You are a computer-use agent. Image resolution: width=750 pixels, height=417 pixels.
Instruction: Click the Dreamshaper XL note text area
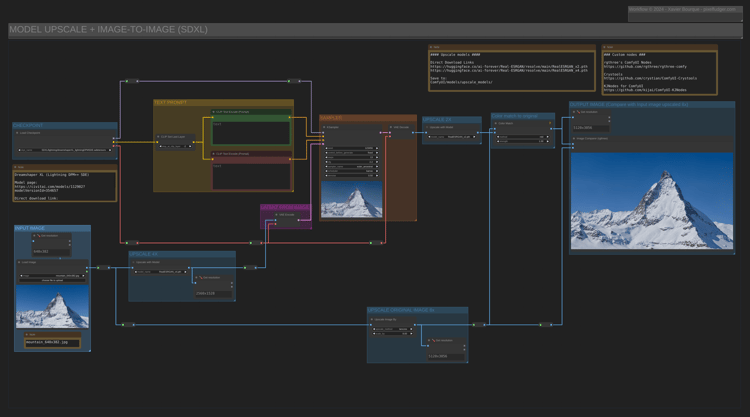coord(65,186)
